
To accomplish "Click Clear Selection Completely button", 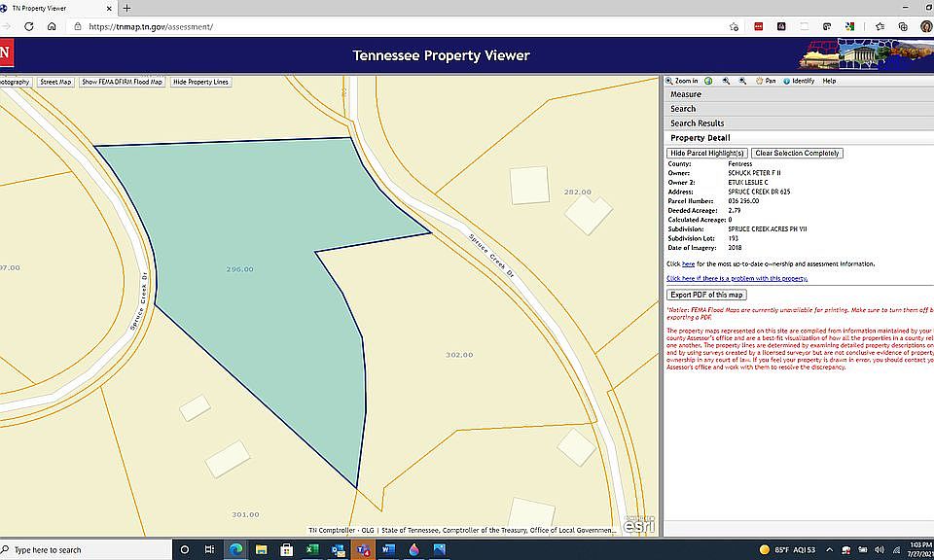I will coord(797,154).
